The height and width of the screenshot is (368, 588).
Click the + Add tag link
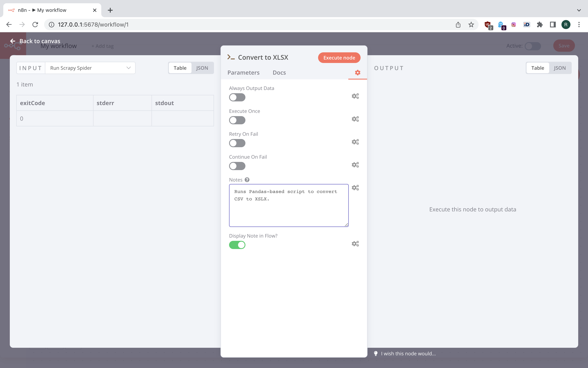point(102,46)
